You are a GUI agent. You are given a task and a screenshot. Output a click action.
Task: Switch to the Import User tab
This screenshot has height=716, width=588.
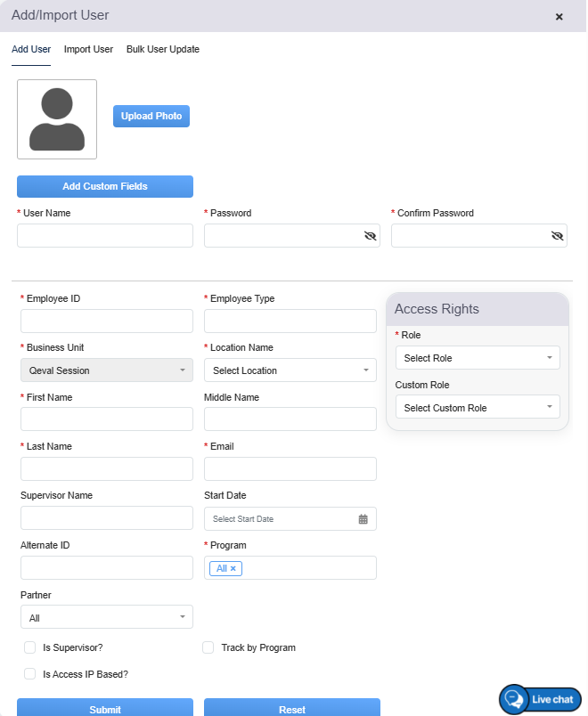point(88,50)
